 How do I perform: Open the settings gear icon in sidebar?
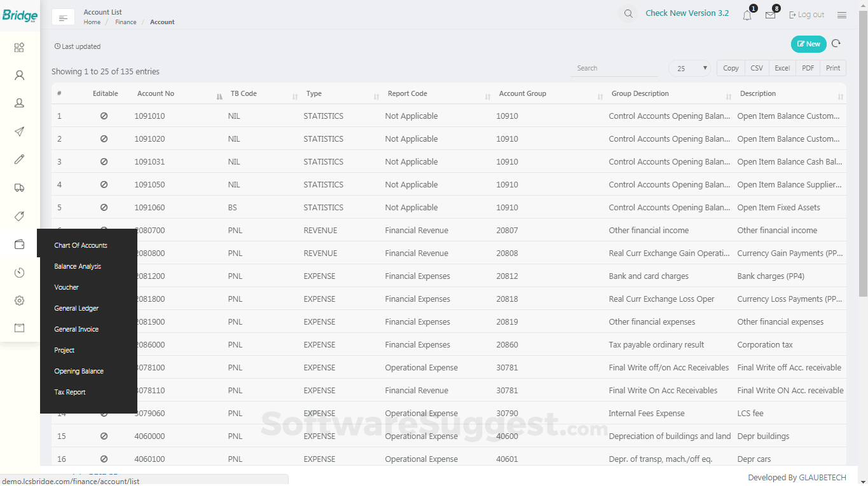click(20, 300)
